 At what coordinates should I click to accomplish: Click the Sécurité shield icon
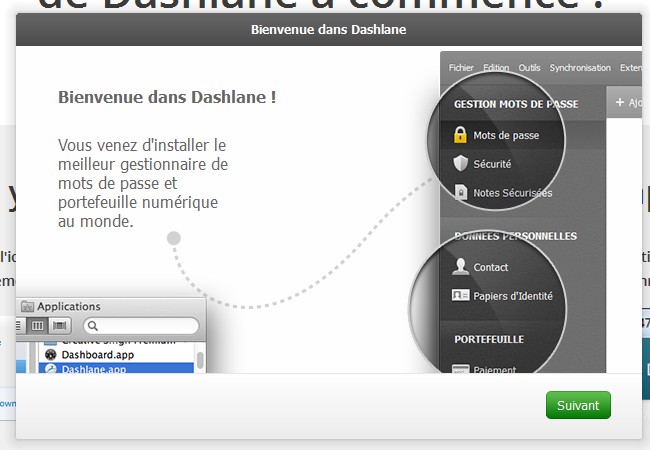(460, 163)
